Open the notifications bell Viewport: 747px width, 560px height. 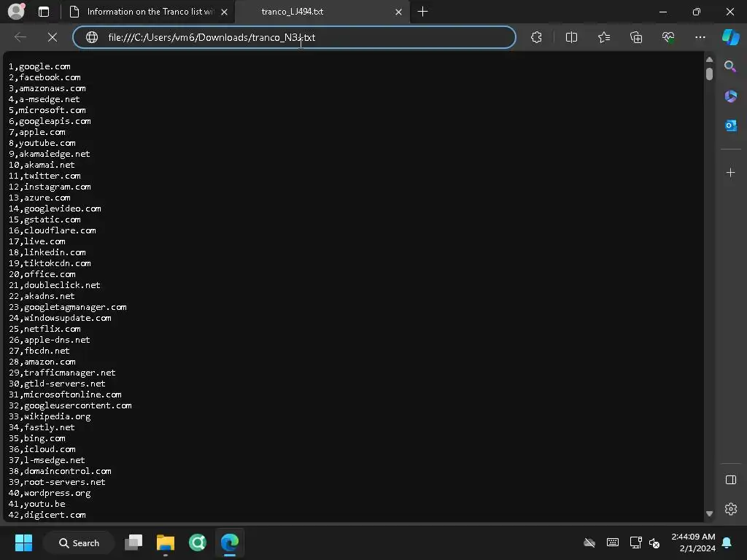tap(727, 542)
